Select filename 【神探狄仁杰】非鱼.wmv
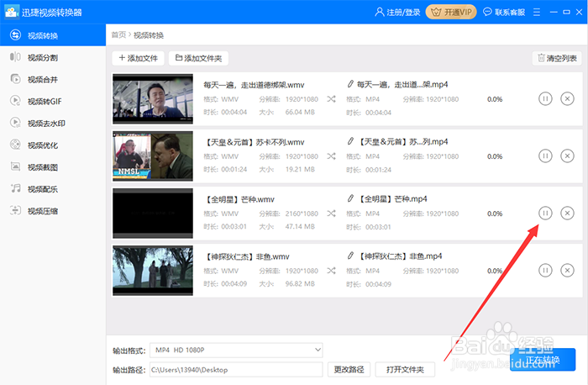Screen dimensions: 588x385 pos(246,256)
